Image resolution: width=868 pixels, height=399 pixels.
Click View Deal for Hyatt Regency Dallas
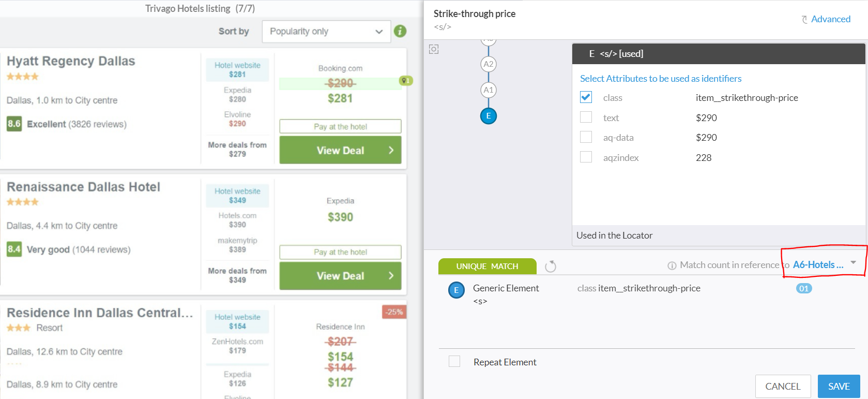pyautogui.click(x=340, y=150)
